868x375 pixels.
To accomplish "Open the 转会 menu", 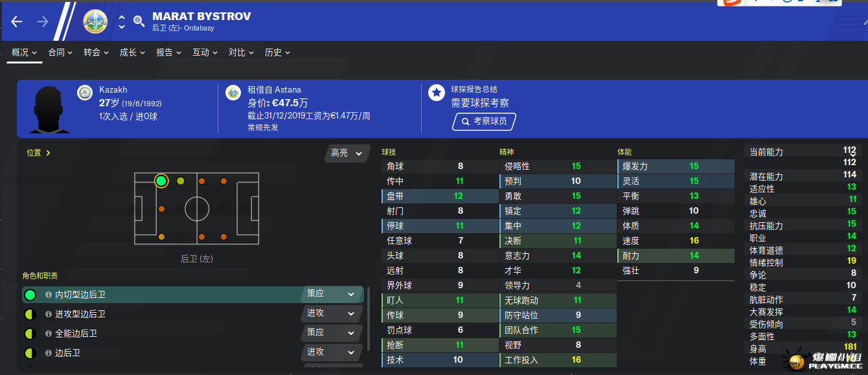I will pyautogui.click(x=96, y=52).
